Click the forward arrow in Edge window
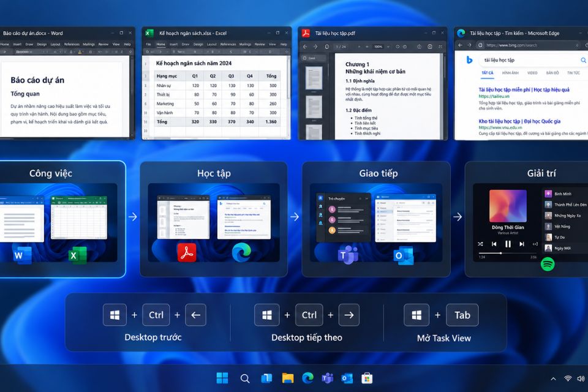Viewport: 588px width, 392px height. (470, 45)
